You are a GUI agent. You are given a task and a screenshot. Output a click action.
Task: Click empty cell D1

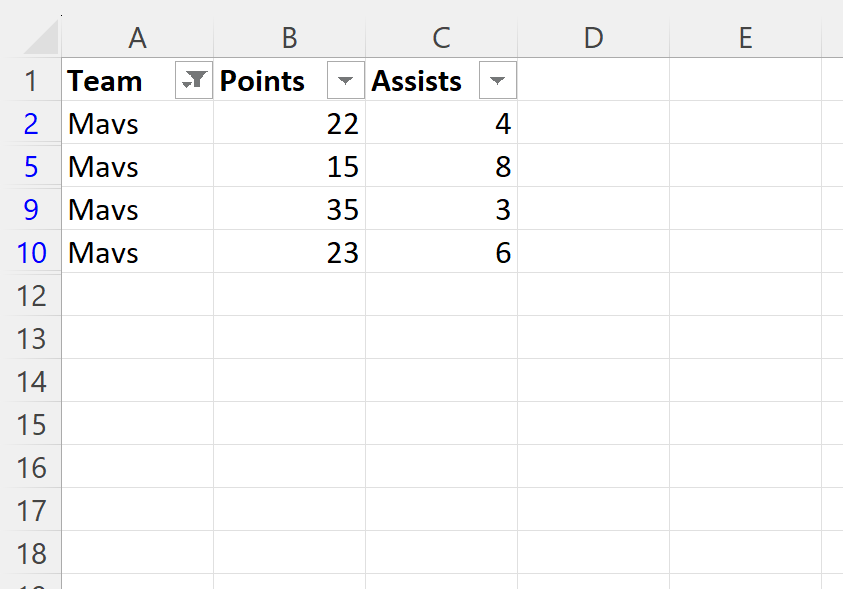click(594, 80)
